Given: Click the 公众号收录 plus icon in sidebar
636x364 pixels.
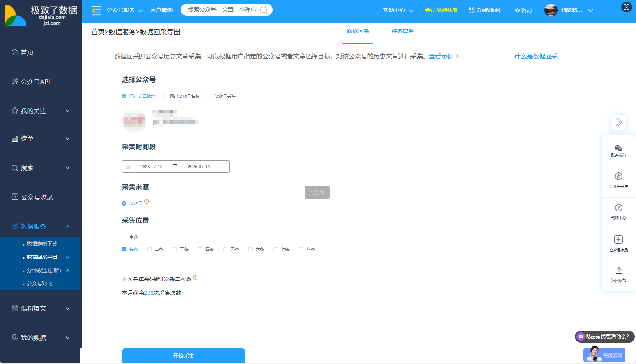Looking at the screenshot, I should click(15, 197).
